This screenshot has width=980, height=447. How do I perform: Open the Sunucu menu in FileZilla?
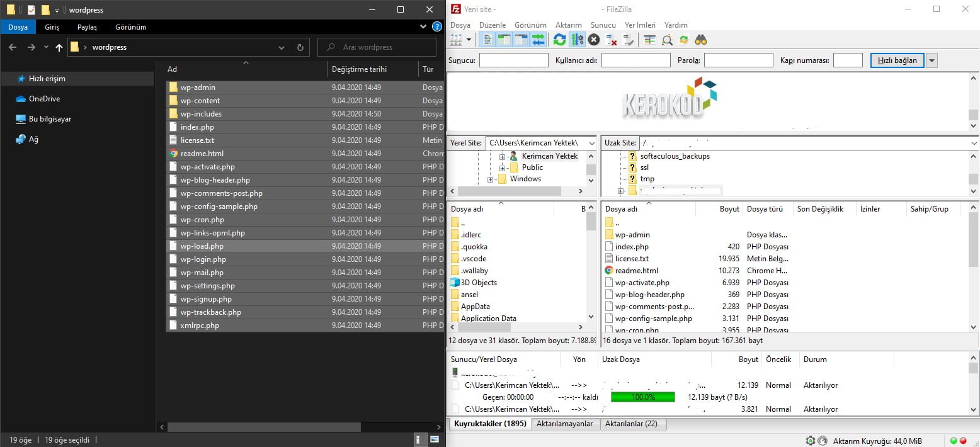[x=603, y=25]
